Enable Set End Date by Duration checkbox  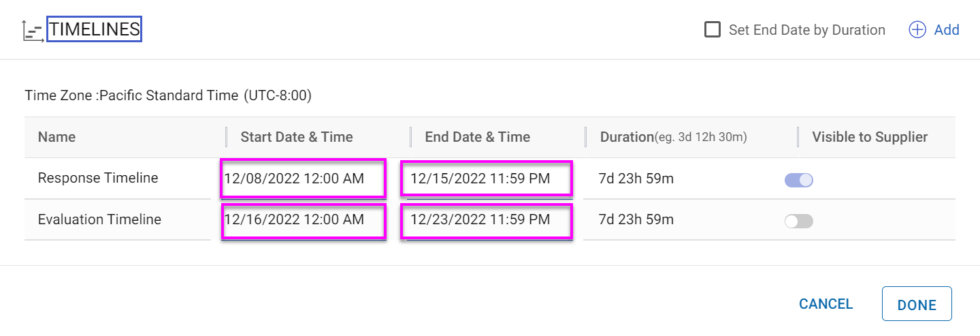713,30
